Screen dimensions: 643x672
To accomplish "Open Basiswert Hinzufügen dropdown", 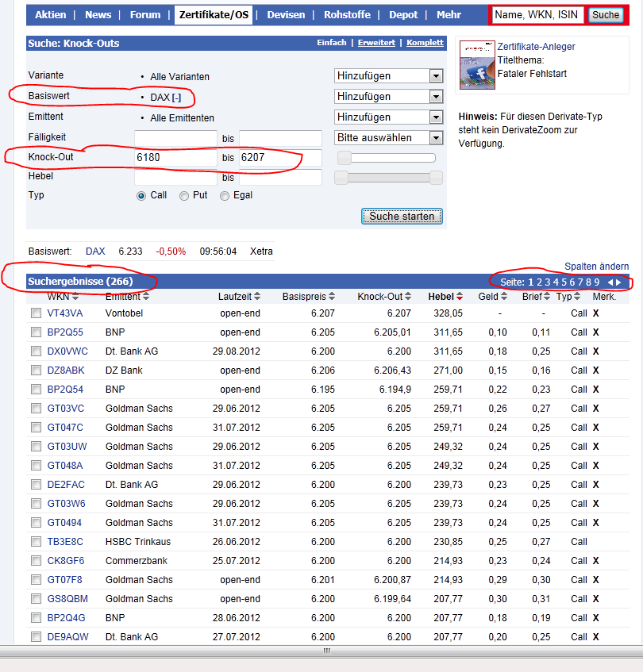I will click(x=388, y=97).
